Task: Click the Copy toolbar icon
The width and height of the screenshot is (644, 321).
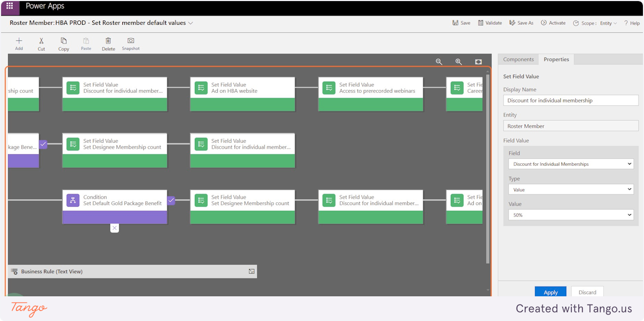Action: 64,41
